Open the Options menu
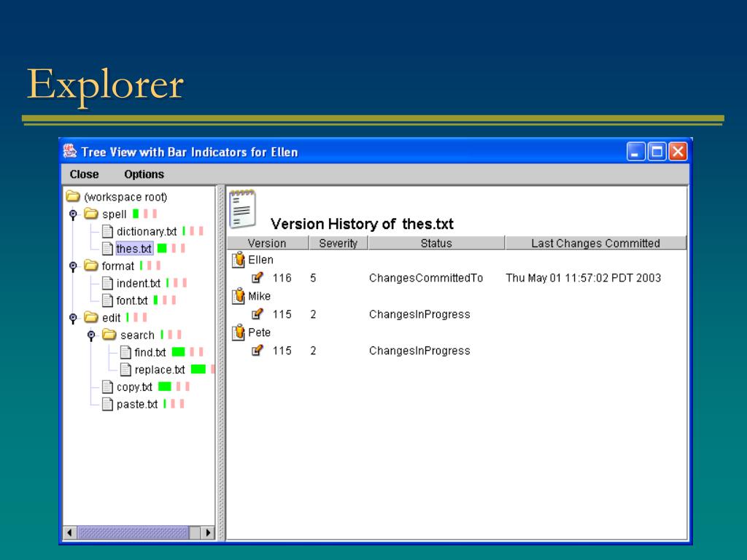 click(x=144, y=174)
